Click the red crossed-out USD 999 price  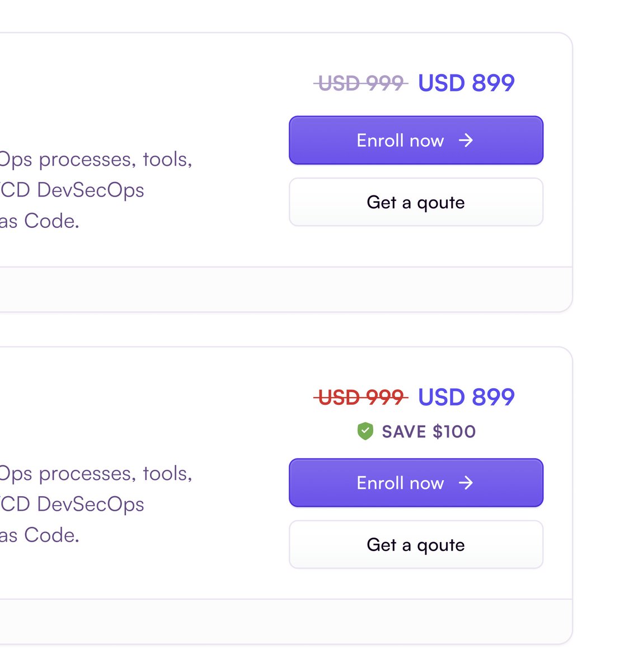pyautogui.click(x=361, y=398)
